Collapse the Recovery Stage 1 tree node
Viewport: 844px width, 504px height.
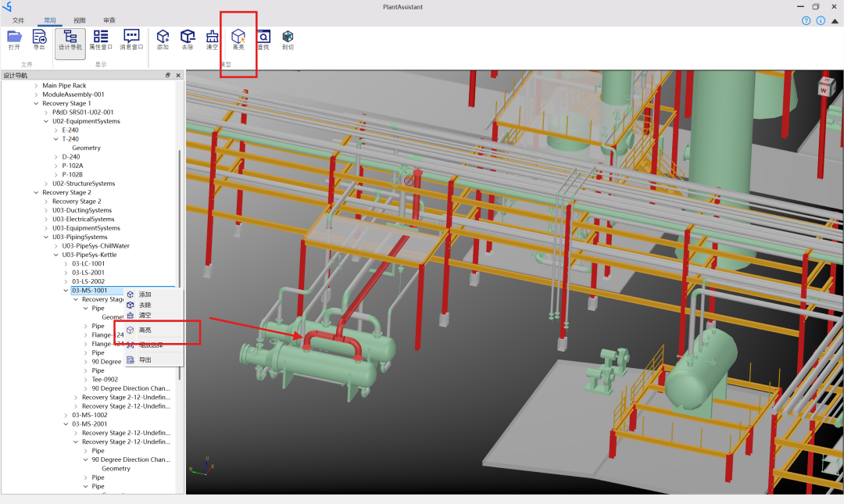point(36,103)
